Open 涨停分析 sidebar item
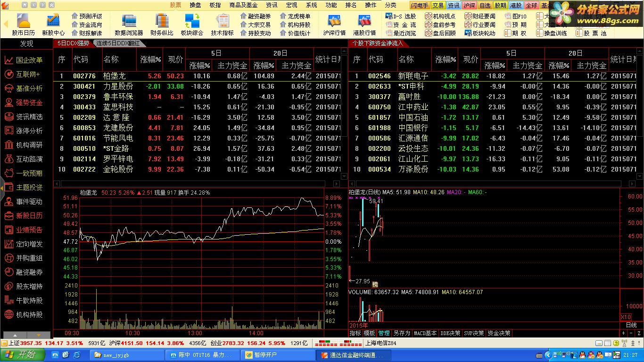644x362 pixels. point(25,131)
